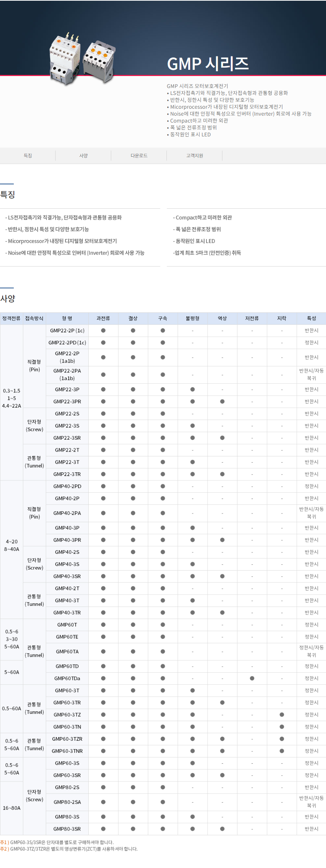Click the GMP 시리즈 page title
The width and height of the screenshot is (326, 868).
[208, 64]
